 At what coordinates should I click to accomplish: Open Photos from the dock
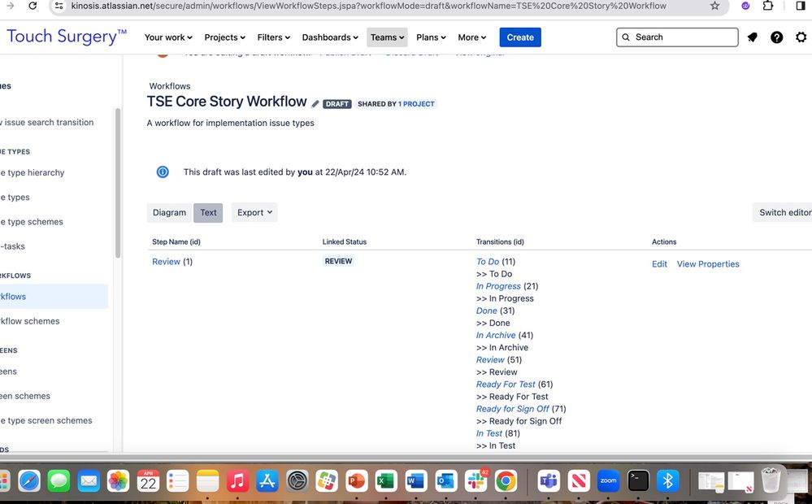[118, 481]
